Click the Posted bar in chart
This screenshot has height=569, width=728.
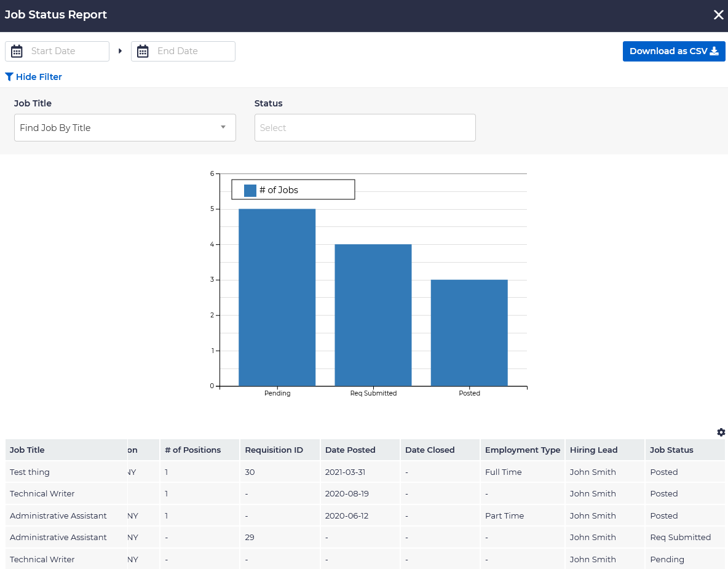pos(469,333)
